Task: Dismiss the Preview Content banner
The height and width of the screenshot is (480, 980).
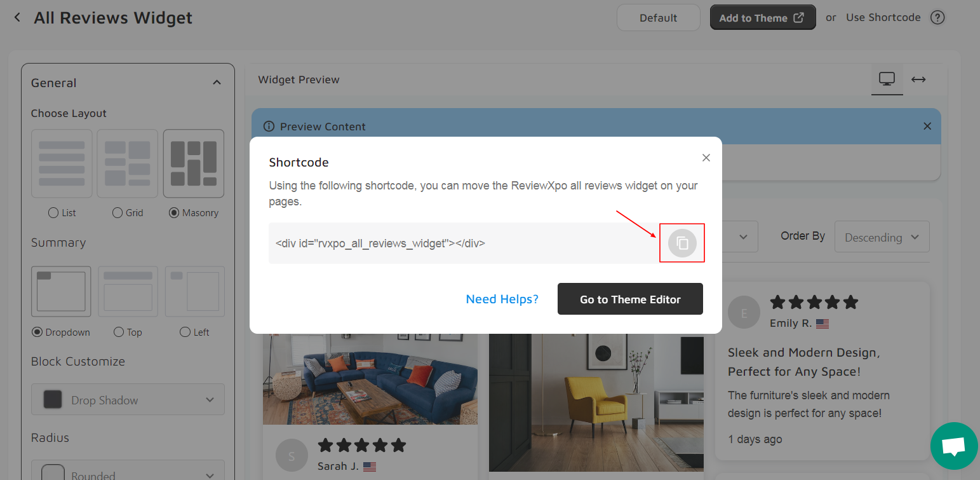Action: (927, 126)
